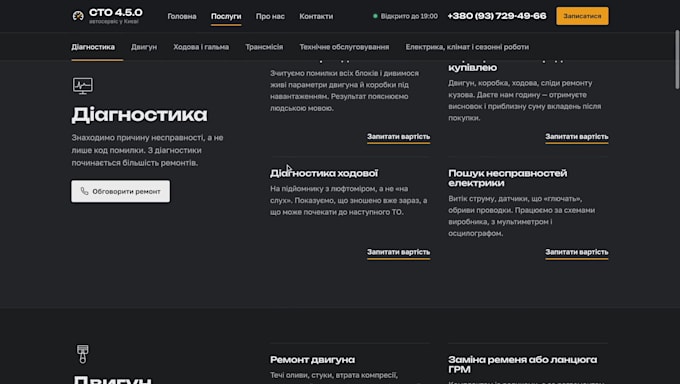This screenshot has height=384, width=680.
Task: Click Запитати вартість under Діагностика ходової
Action: pyautogui.click(x=399, y=252)
